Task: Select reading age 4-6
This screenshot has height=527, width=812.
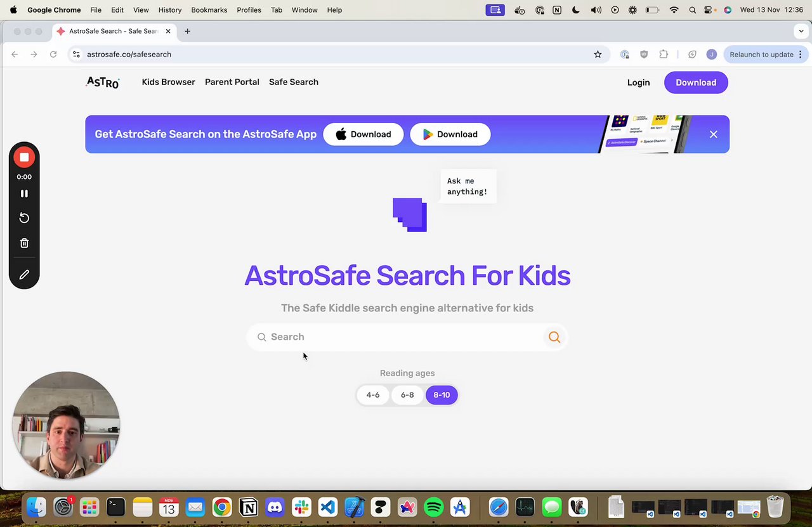Action: click(x=373, y=395)
